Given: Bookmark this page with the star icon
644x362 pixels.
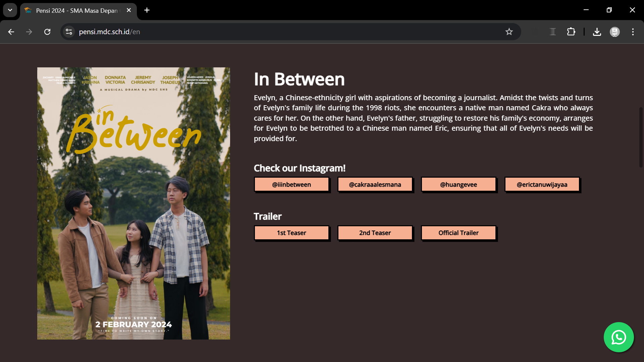Looking at the screenshot, I should click(509, 32).
